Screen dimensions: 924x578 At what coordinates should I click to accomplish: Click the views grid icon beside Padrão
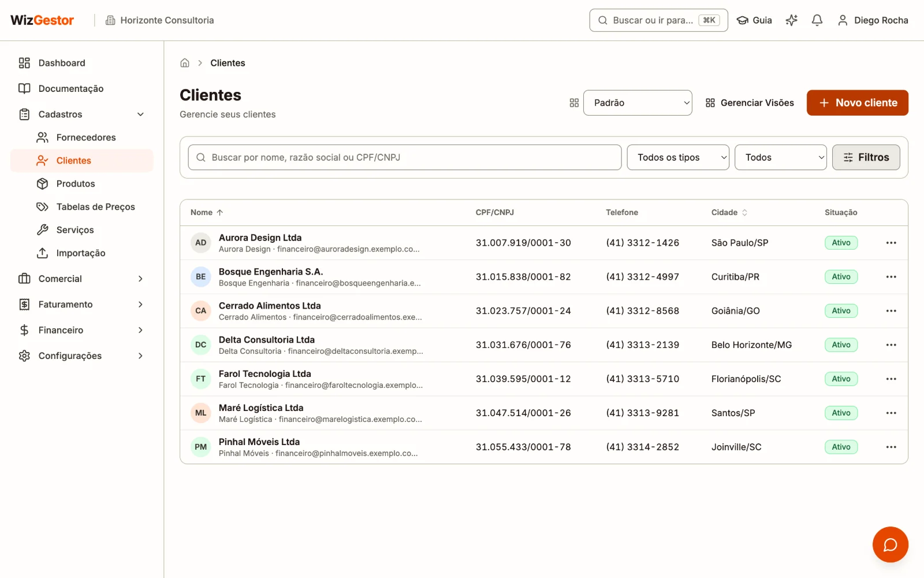(x=574, y=103)
